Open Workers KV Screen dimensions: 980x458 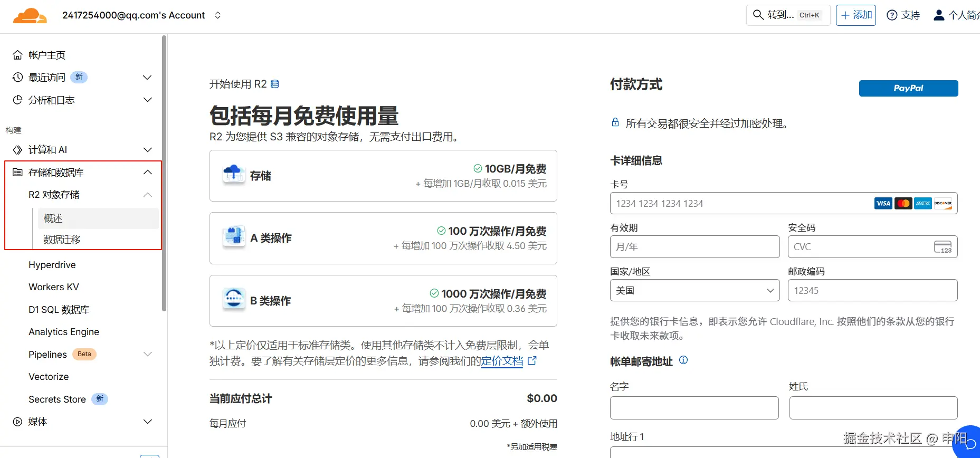click(54, 287)
